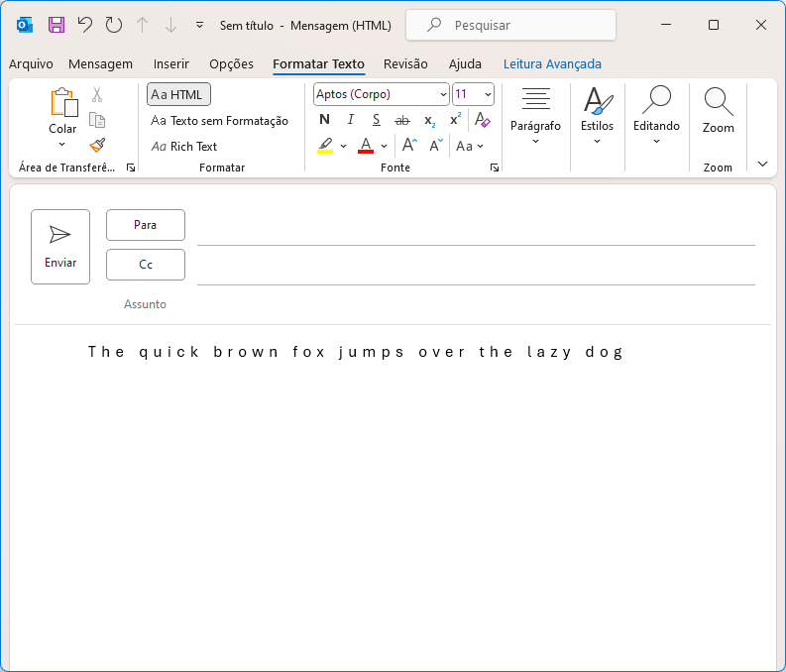Apply red font color
The height and width of the screenshot is (672, 786).
point(366,146)
